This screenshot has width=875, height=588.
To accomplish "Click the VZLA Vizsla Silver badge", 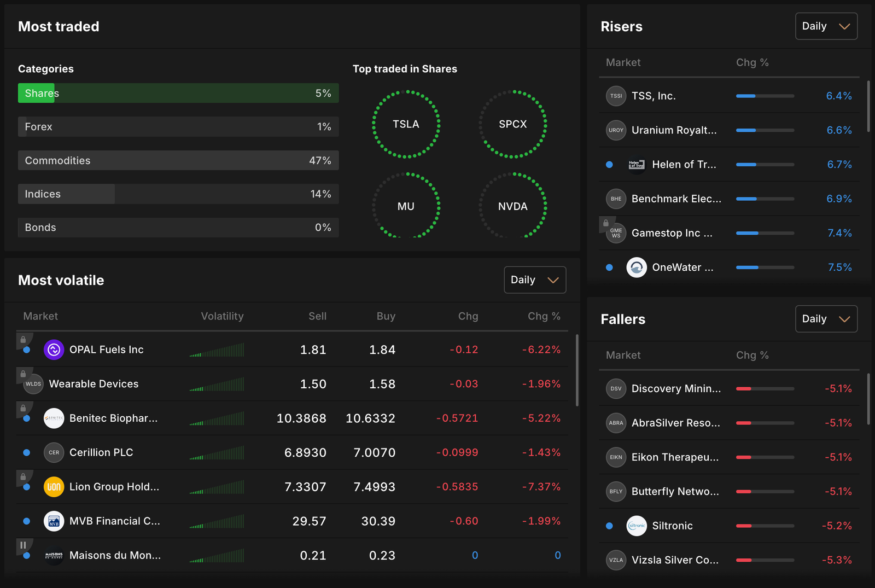I will (616, 560).
